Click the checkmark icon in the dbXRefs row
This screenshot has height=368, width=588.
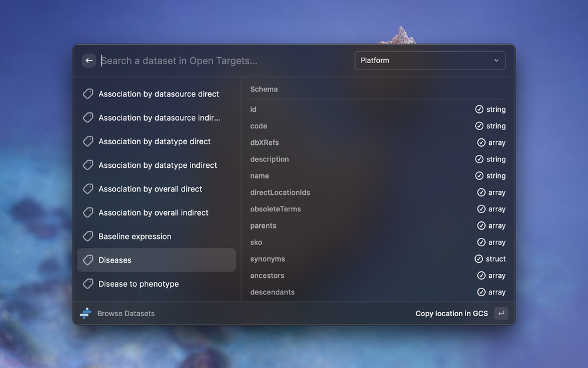pyautogui.click(x=481, y=142)
